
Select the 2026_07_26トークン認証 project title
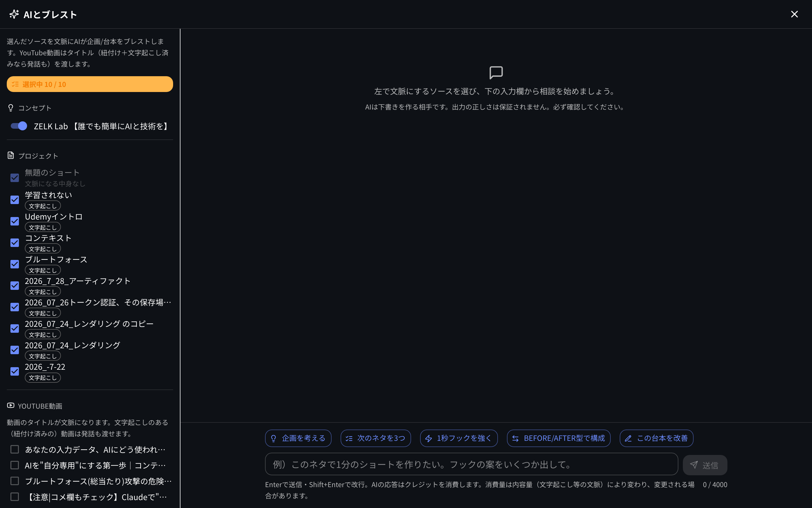click(x=98, y=302)
